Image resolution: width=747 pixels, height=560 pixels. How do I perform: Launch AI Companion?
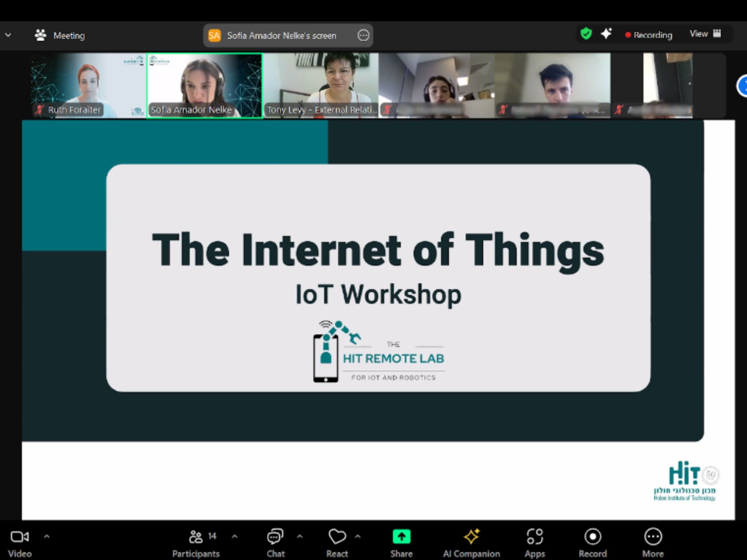pos(471,543)
